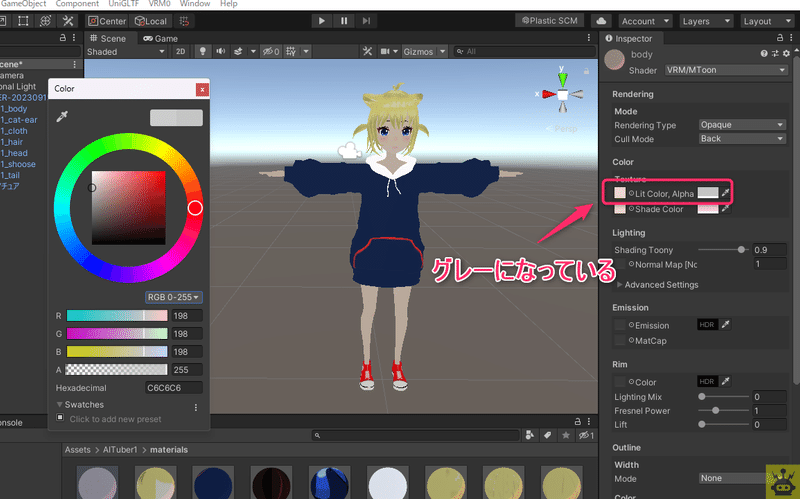Open the Window menu
Viewport: 800px width, 499px height.
pyautogui.click(x=194, y=4)
